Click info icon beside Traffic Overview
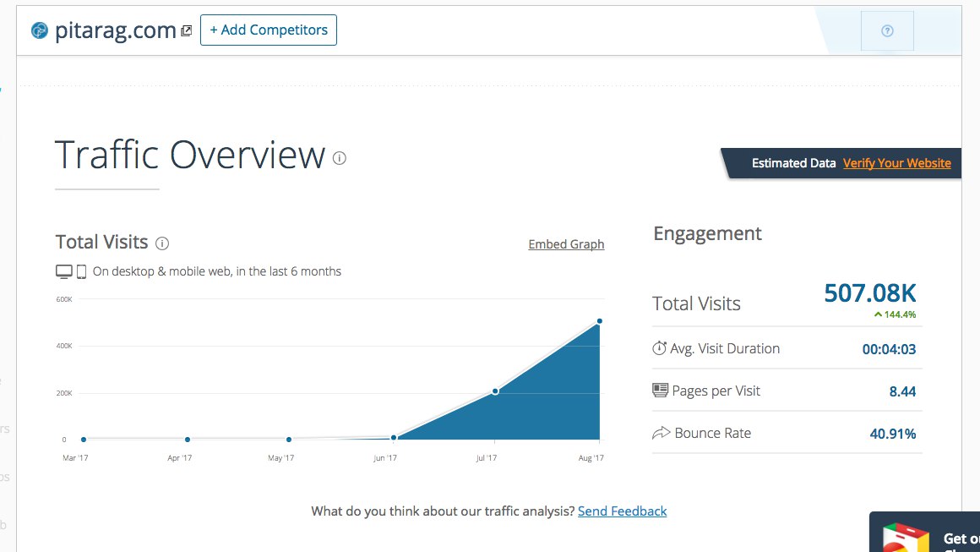The height and width of the screenshot is (552, 980). [340, 158]
